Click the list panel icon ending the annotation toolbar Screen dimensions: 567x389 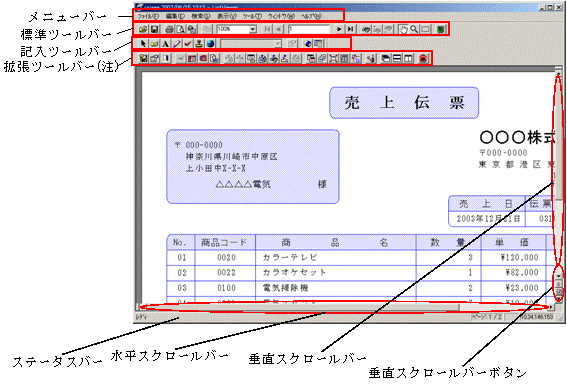pos(318,44)
